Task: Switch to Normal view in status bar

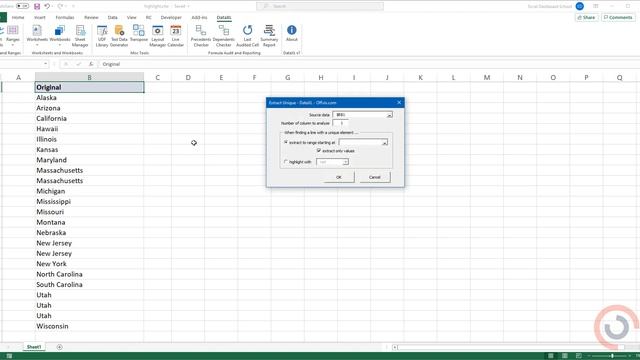Action: pos(551,356)
